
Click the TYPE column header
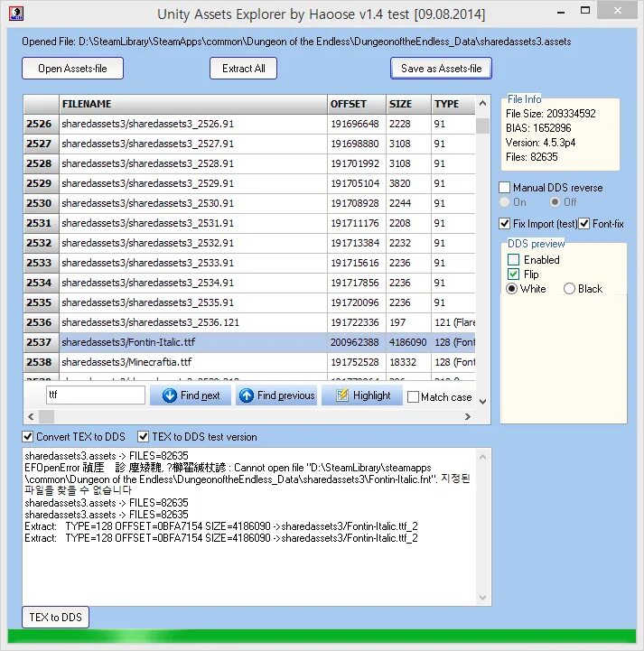pyautogui.click(x=453, y=104)
